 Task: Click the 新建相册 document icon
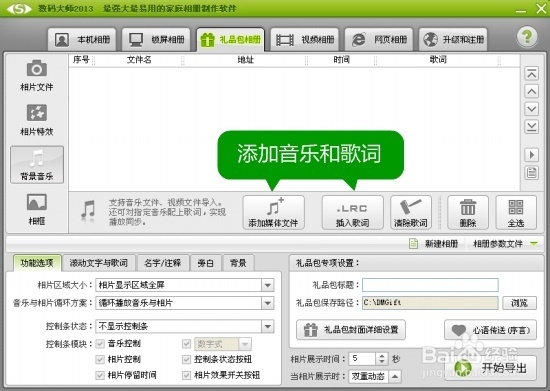point(414,243)
